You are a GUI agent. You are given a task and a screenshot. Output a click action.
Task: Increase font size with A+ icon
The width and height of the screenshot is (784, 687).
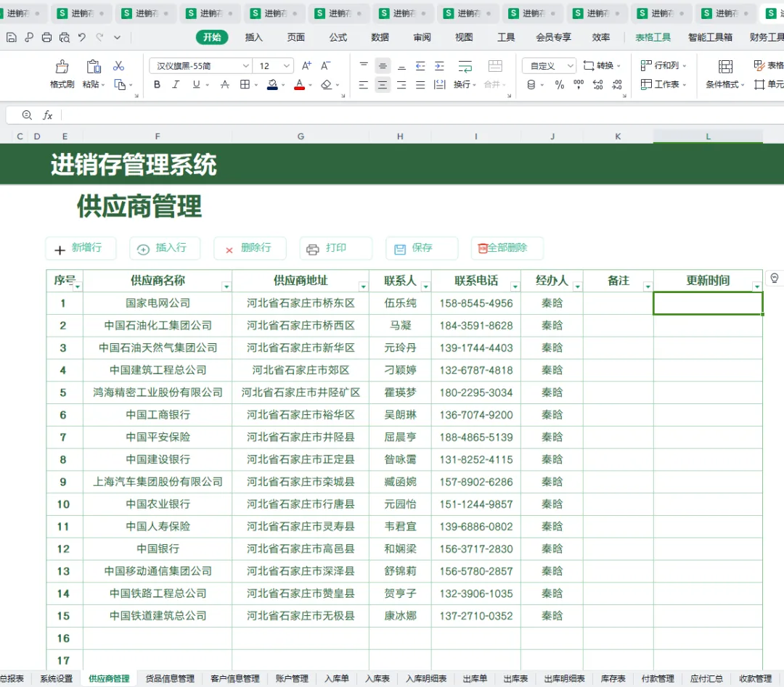[306, 65]
